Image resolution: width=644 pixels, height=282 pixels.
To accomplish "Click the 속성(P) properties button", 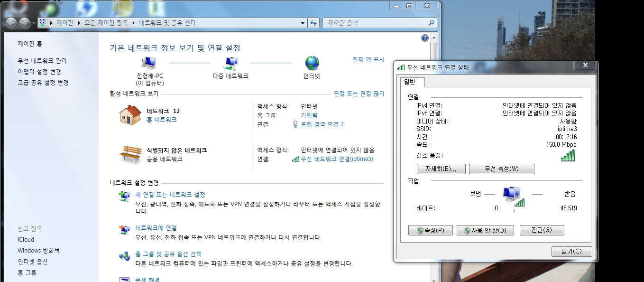I will [431, 230].
